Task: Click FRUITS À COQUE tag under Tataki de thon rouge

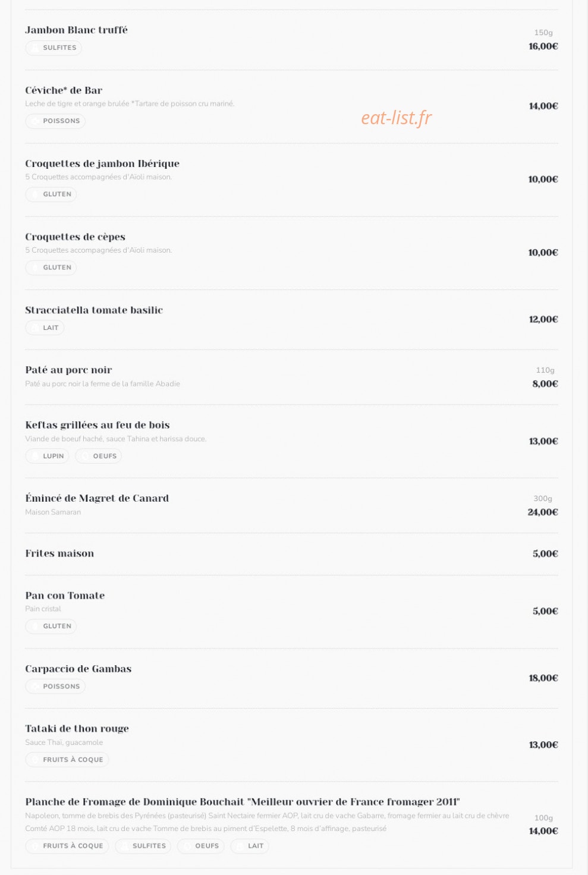Action: [67, 760]
